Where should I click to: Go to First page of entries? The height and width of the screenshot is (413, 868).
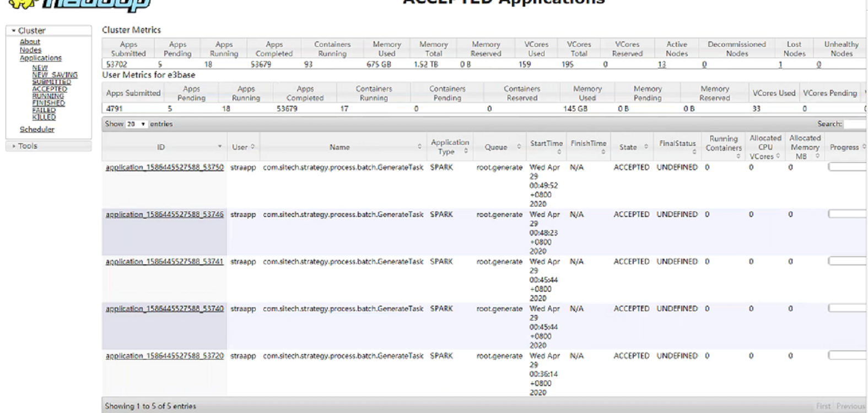pos(823,406)
